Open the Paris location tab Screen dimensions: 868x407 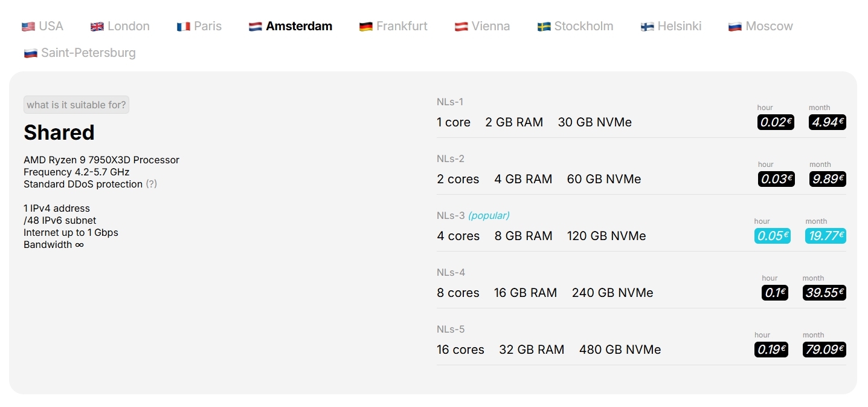199,26
